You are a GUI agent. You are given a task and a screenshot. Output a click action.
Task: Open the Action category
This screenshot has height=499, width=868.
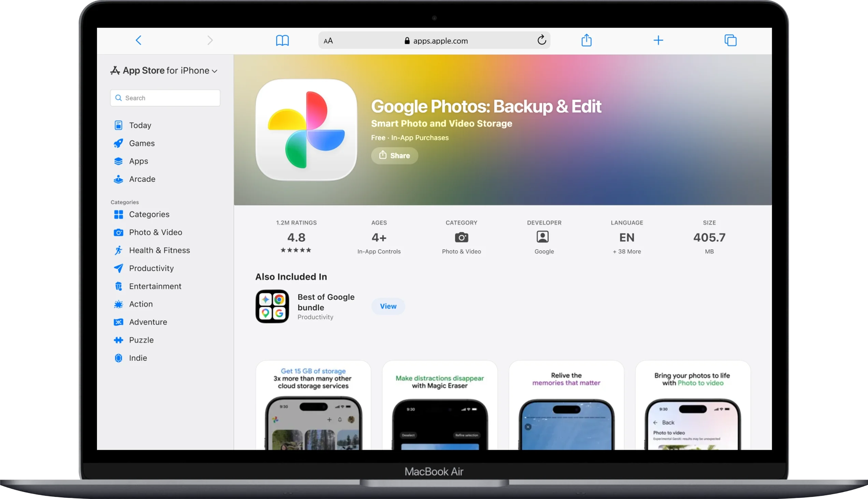(141, 304)
